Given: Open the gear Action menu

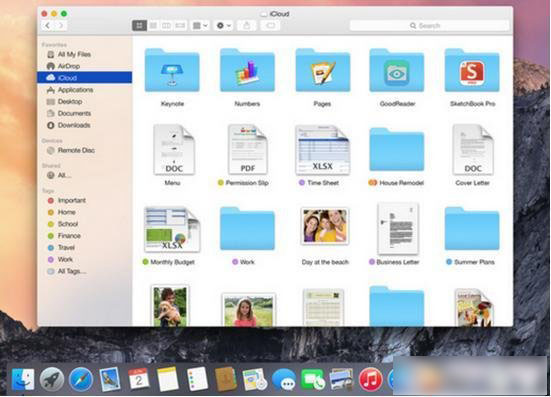Looking at the screenshot, I should [x=223, y=25].
